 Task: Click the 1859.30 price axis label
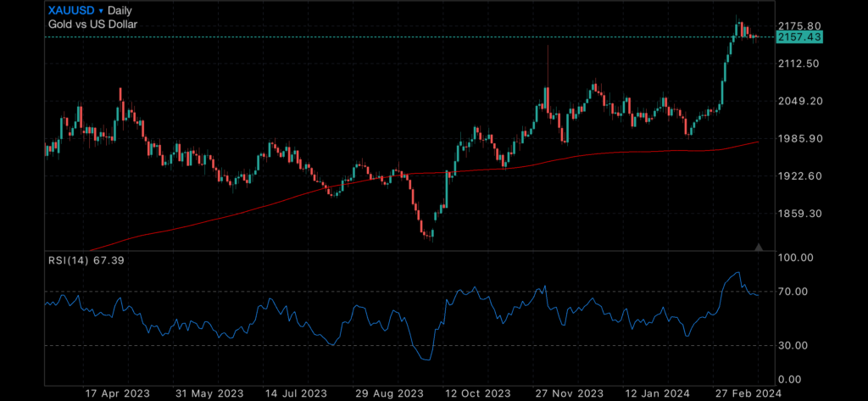pos(798,214)
